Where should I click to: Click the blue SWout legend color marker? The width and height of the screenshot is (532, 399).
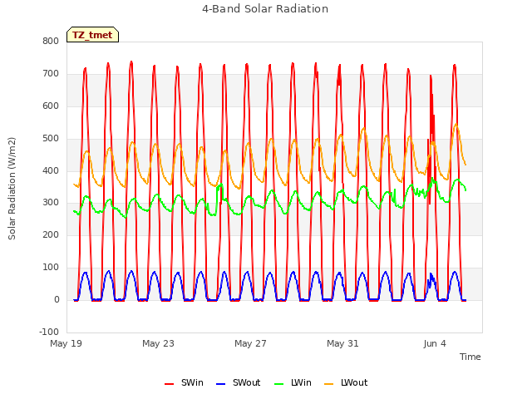click(220, 384)
